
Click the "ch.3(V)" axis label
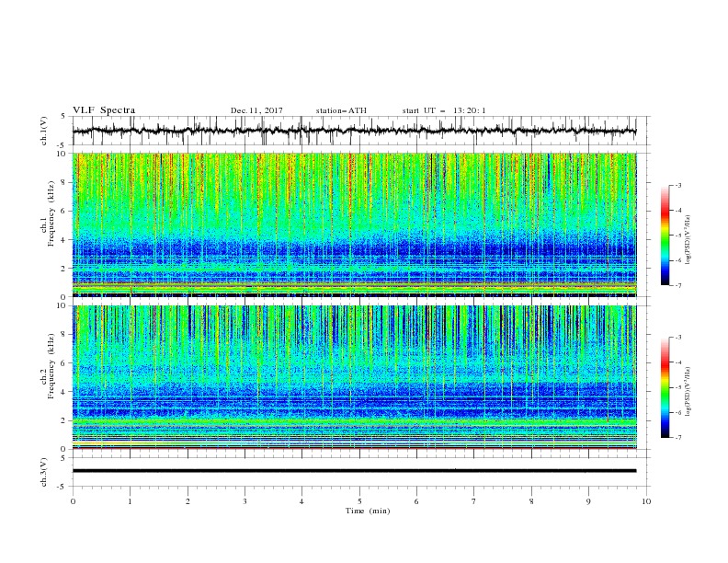click(x=44, y=472)
